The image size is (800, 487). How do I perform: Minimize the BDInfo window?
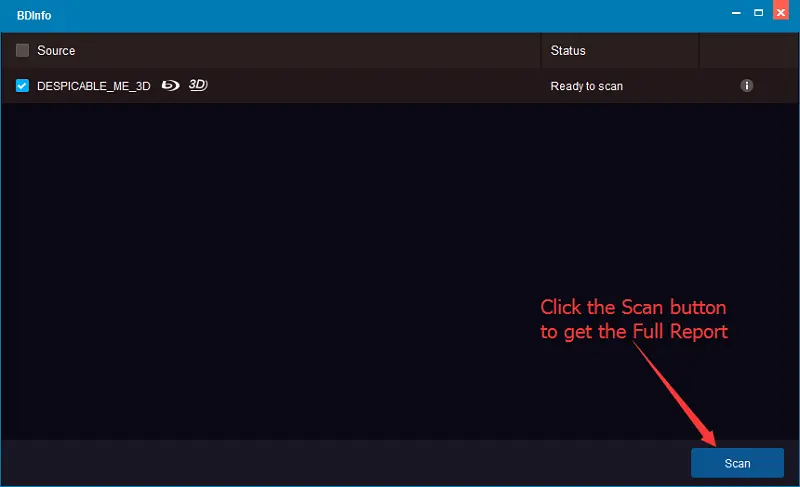coord(737,13)
